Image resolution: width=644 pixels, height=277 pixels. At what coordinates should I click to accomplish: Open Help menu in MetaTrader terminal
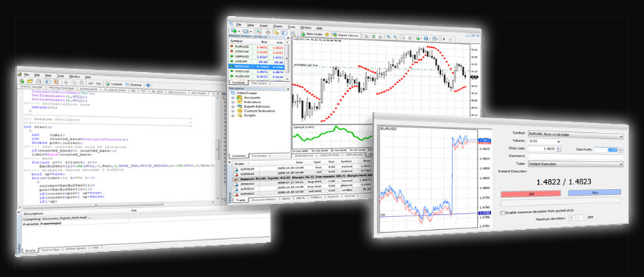tap(319, 28)
